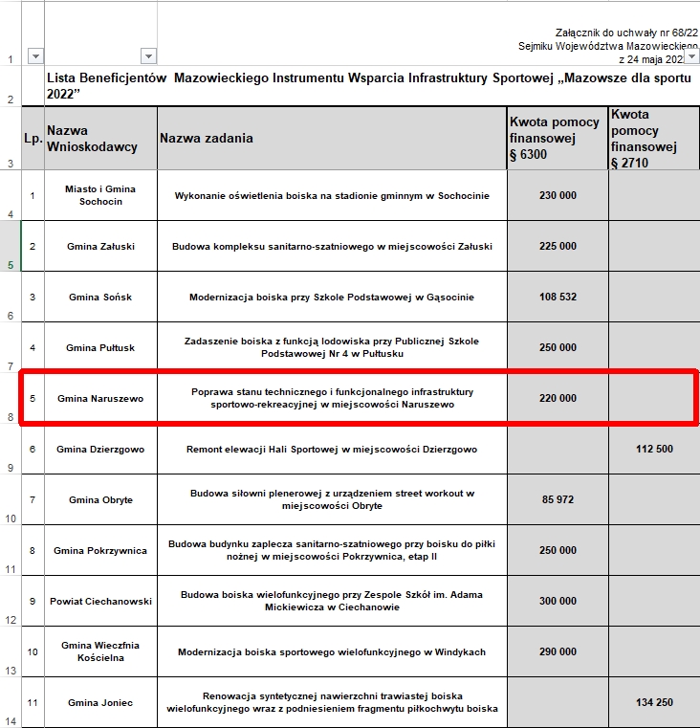The width and height of the screenshot is (700, 728).
Task: Click task 'Modernizacja boiska przy Szkole Podstawowej w Gąsocinie'
Action: [x=333, y=297]
